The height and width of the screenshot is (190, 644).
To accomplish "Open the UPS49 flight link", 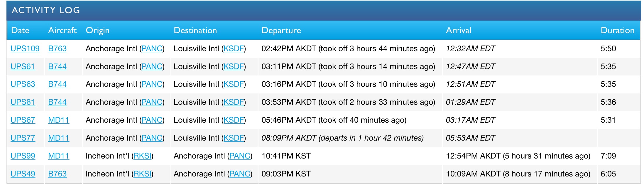I will pyautogui.click(x=23, y=174).
